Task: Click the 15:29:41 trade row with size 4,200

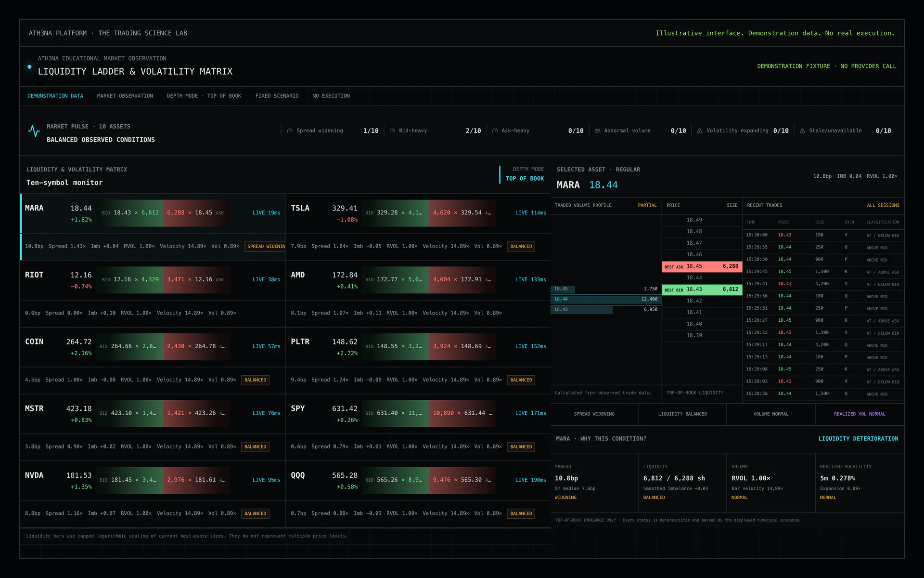Action: coord(823,284)
